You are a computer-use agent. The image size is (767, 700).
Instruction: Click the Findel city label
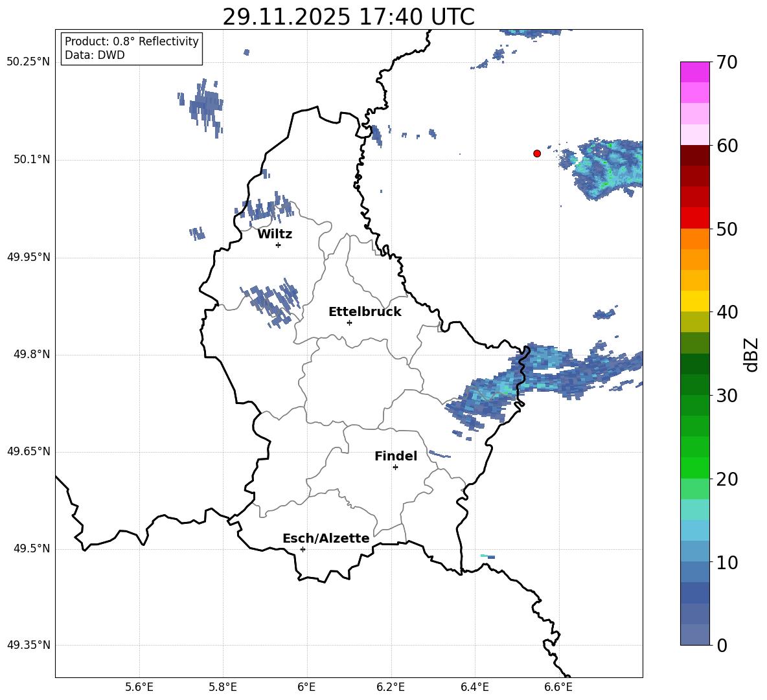point(396,456)
